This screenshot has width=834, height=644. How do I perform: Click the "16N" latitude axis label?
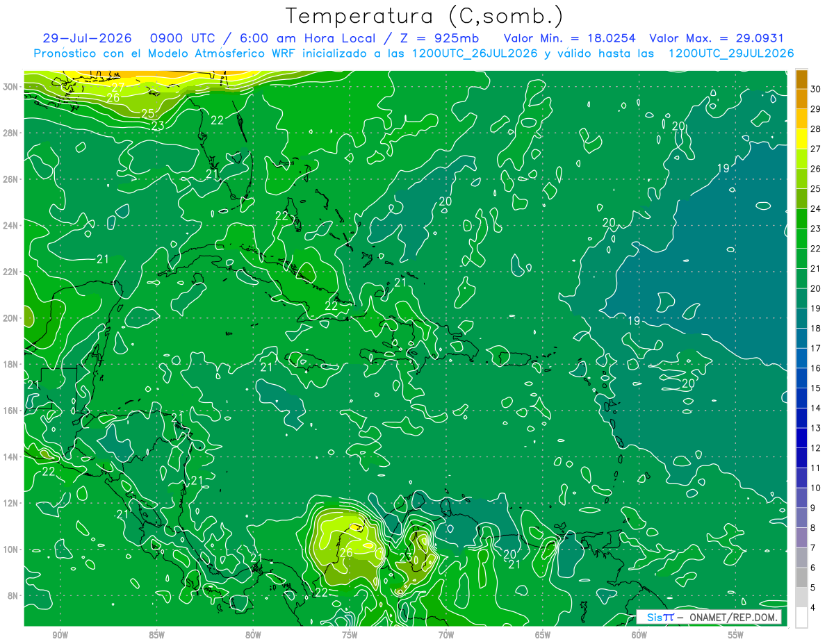[10, 411]
